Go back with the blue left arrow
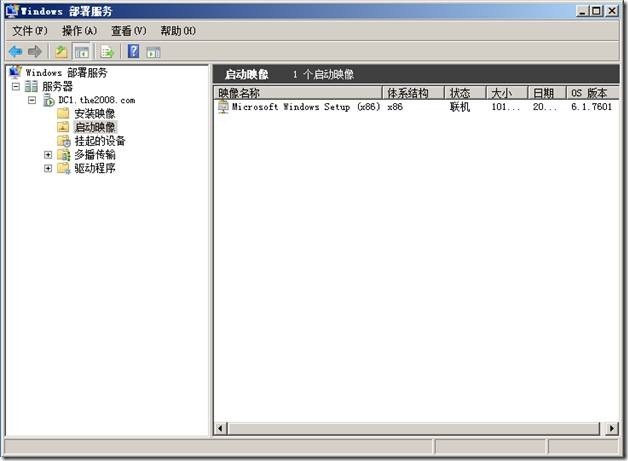The width and height of the screenshot is (628, 461). tap(16, 52)
